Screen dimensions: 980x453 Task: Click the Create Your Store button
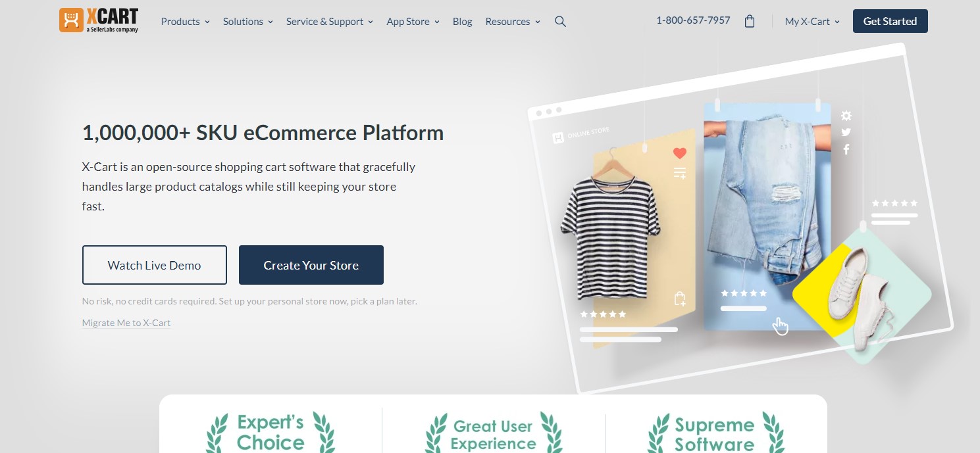pos(311,265)
